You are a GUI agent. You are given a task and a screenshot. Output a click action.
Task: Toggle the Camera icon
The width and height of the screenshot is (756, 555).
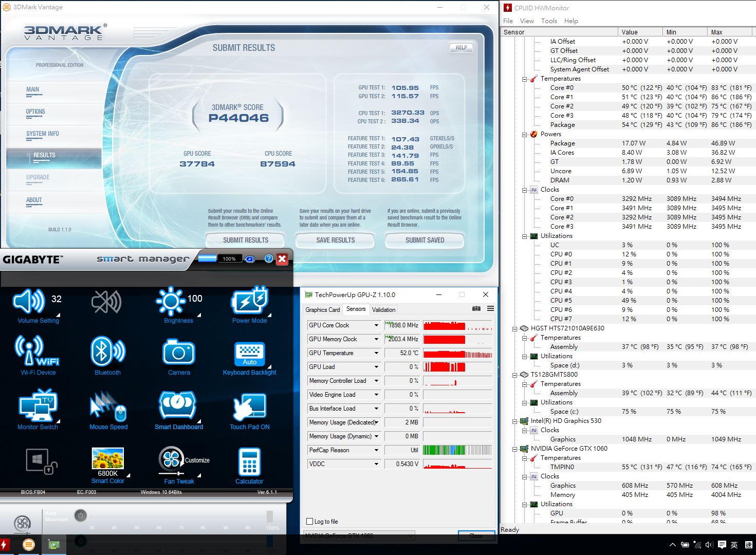tap(179, 352)
